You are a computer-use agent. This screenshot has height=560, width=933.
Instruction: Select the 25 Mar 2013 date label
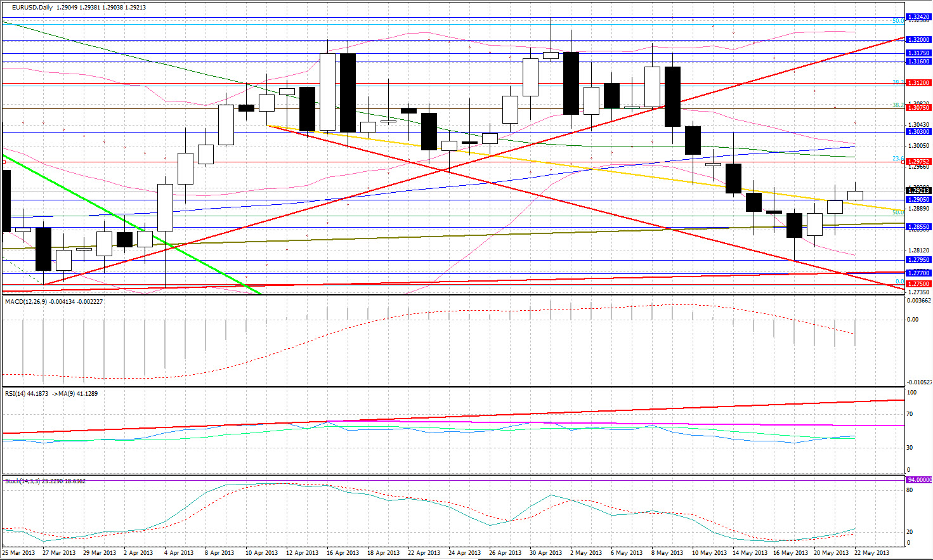click(x=19, y=553)
